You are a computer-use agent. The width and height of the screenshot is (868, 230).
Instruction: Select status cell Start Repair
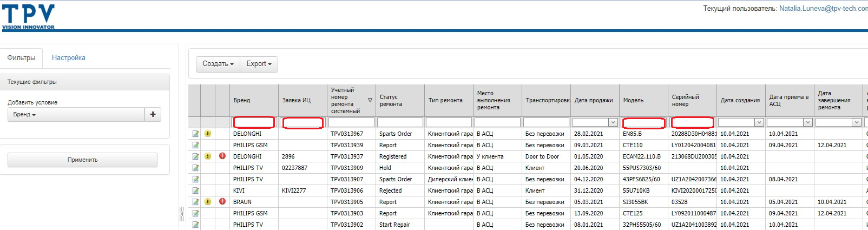(x=400, y=225)
